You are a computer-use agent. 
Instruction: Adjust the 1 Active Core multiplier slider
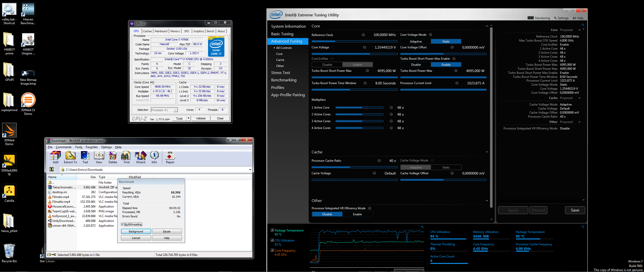tap(359, 108)
